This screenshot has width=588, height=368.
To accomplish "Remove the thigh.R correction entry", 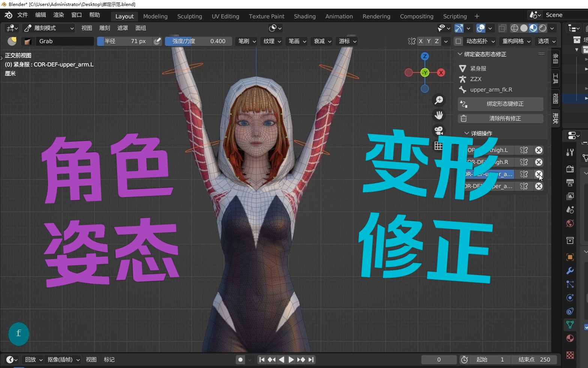I will [x=539, y=162].
